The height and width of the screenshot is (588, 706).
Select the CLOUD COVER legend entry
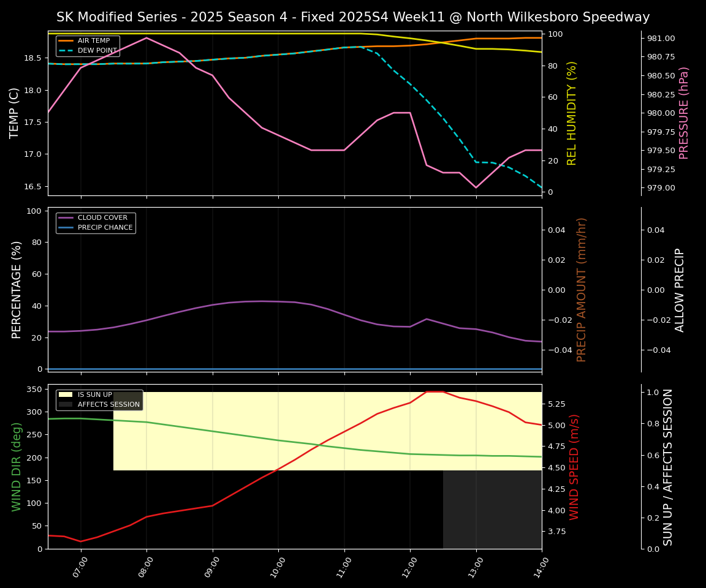pyautogui.click(x=102, y=217)
